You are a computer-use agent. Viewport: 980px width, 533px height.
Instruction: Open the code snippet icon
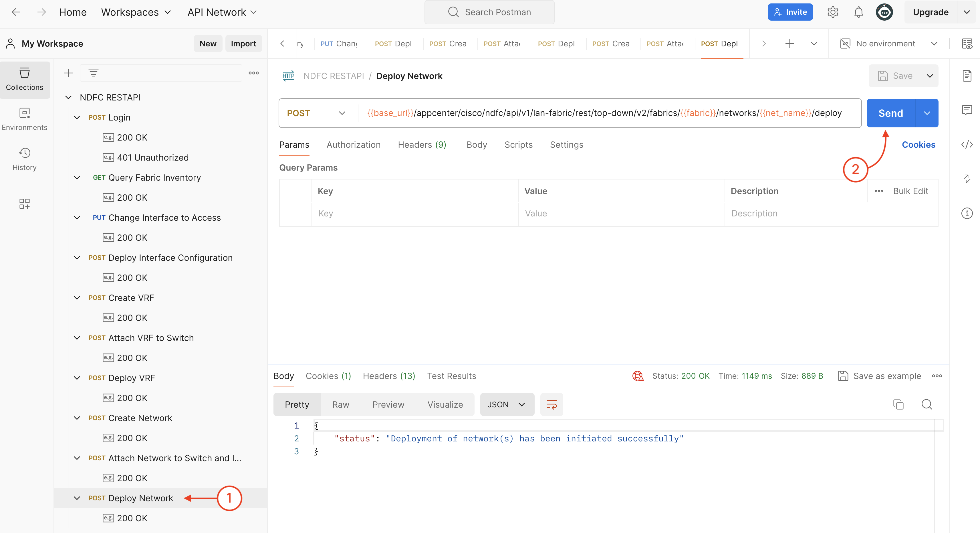[967, 145]
